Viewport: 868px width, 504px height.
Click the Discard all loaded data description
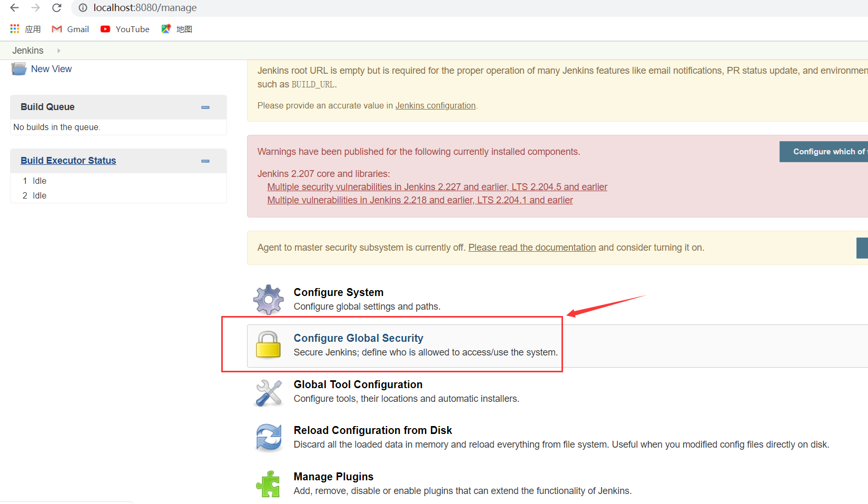tap(561, 444)
